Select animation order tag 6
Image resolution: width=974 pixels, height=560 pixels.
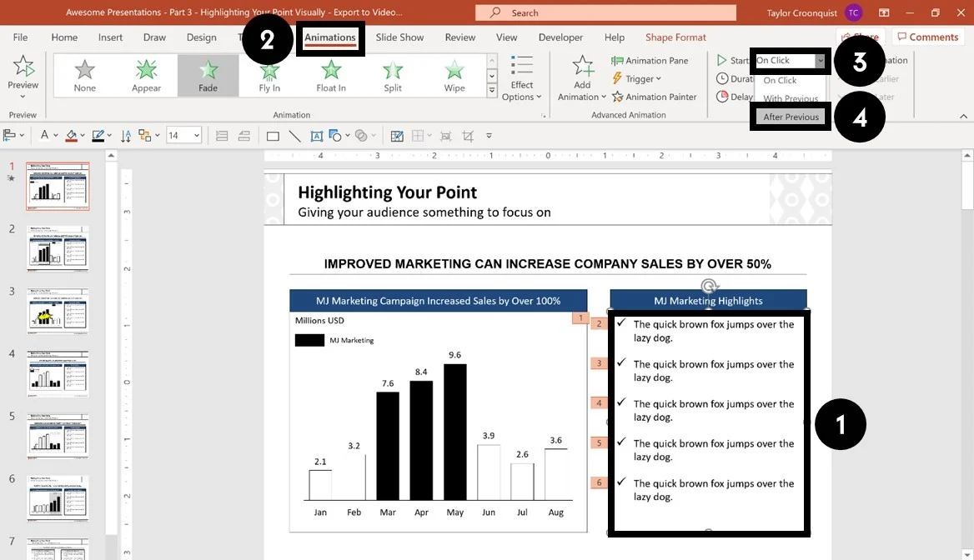click(x=599, y=482)
